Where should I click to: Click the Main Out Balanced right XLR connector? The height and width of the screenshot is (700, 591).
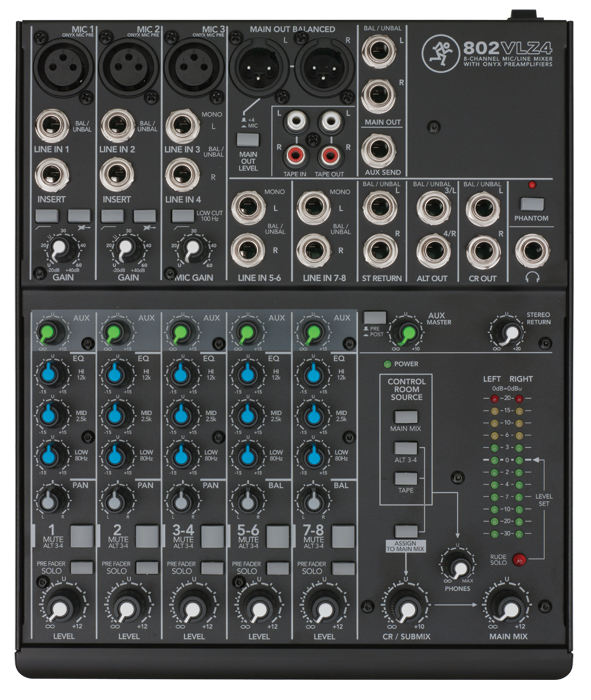click(x=325, y=66)
